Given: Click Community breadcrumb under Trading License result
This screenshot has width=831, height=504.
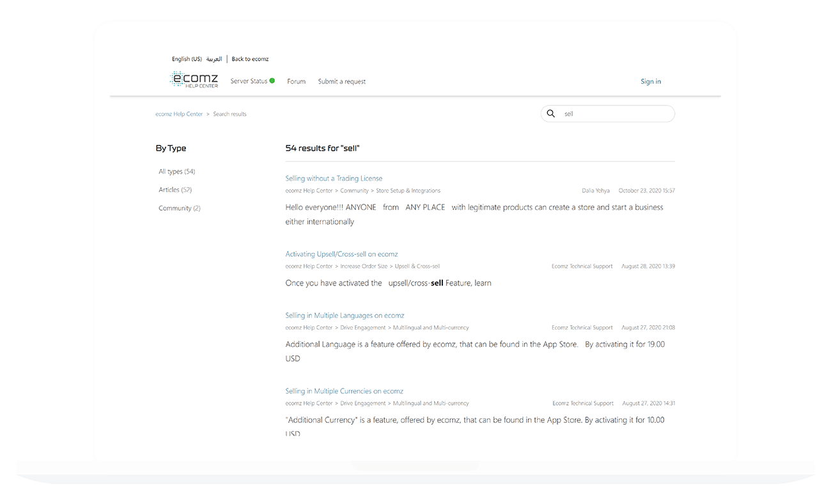Looking at the screenshot, I should pos(354,190).
